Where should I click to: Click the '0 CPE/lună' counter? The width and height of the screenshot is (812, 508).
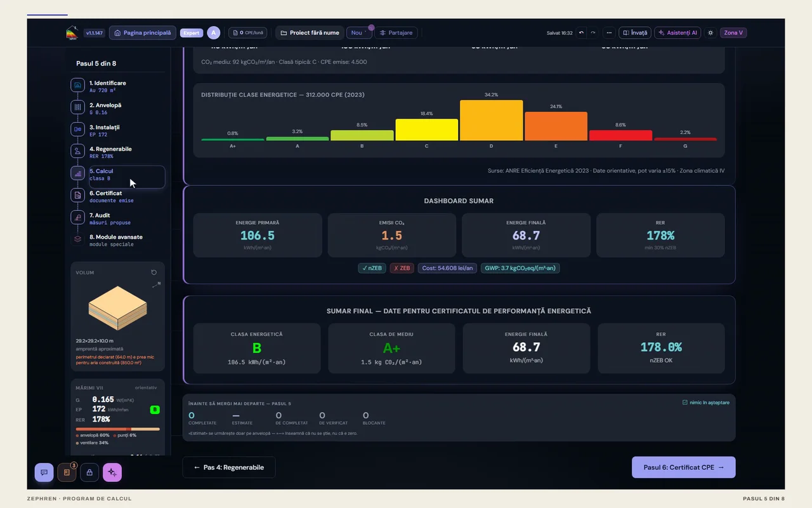[x=248, y=32]
